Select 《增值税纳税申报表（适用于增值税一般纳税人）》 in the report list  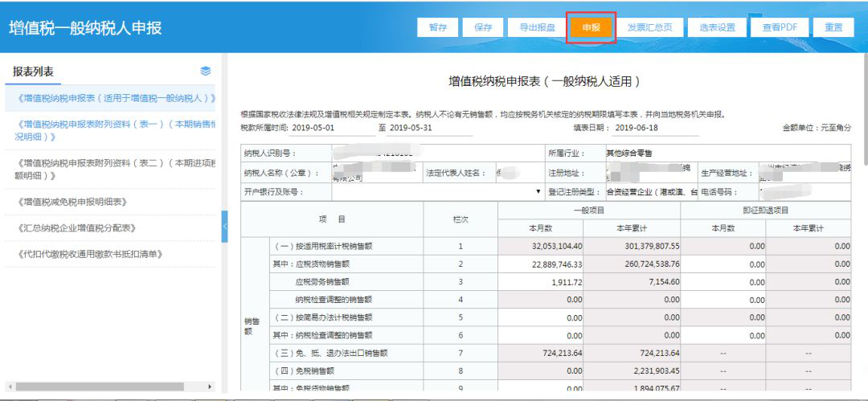pos(110,98)
